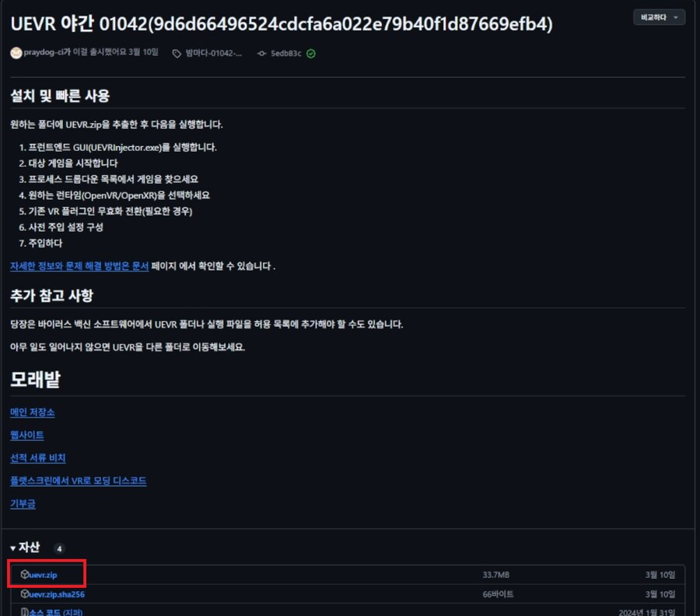Viewport: 700px width, 616px height.
Task: Open the 메인 저장소 link
Action: (x=33, y=412)
